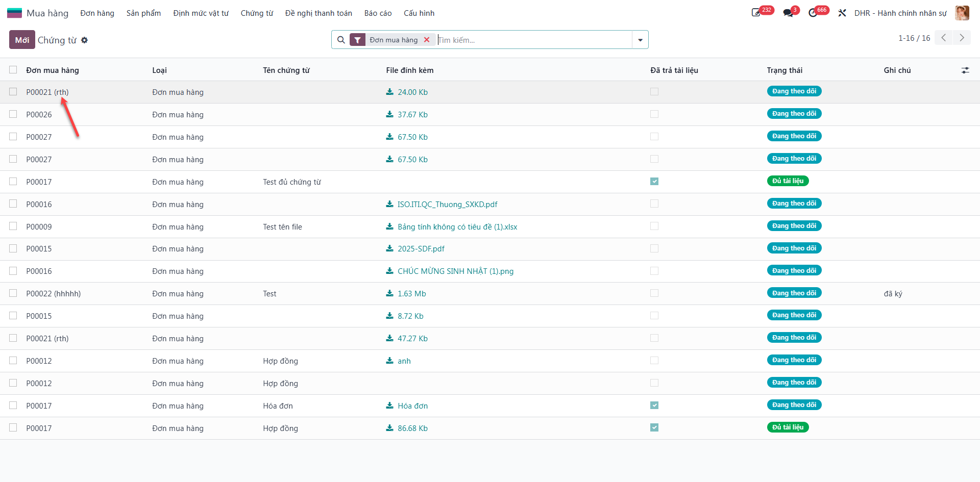Click the search magnifier icon

(341, 40)
